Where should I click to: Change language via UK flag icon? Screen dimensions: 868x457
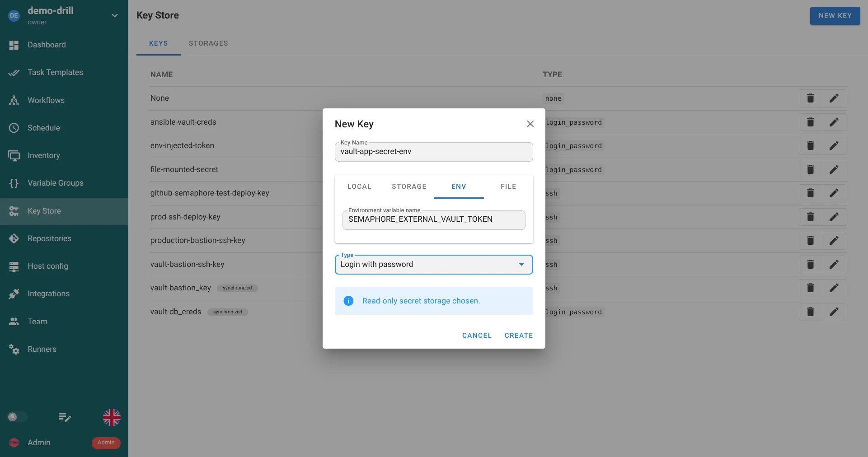click(112, 417)
